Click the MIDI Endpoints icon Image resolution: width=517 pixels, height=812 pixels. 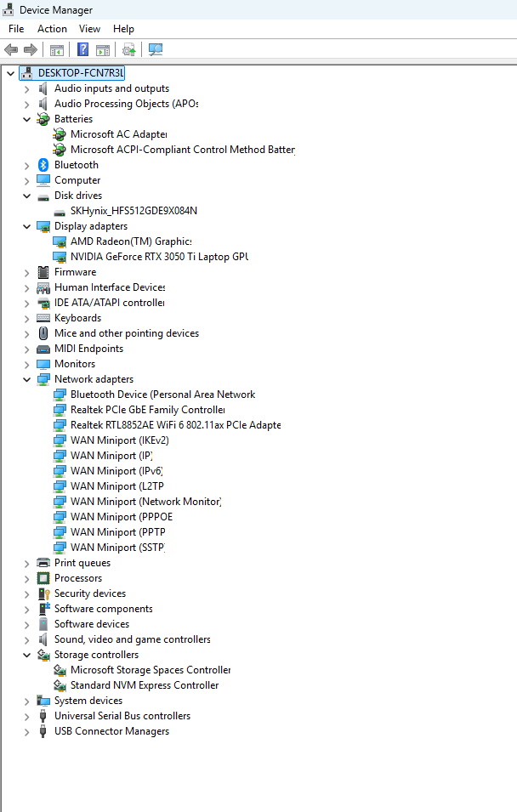pyautogui.click(x=43, y=349)
